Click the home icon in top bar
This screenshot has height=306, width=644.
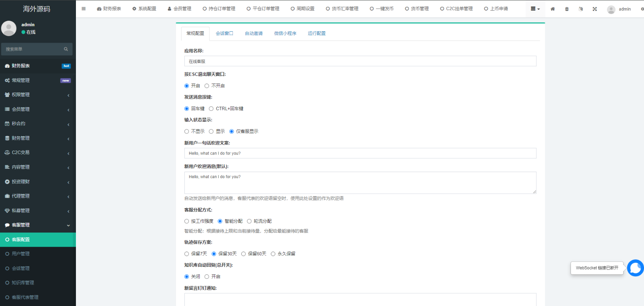[552, 9]
